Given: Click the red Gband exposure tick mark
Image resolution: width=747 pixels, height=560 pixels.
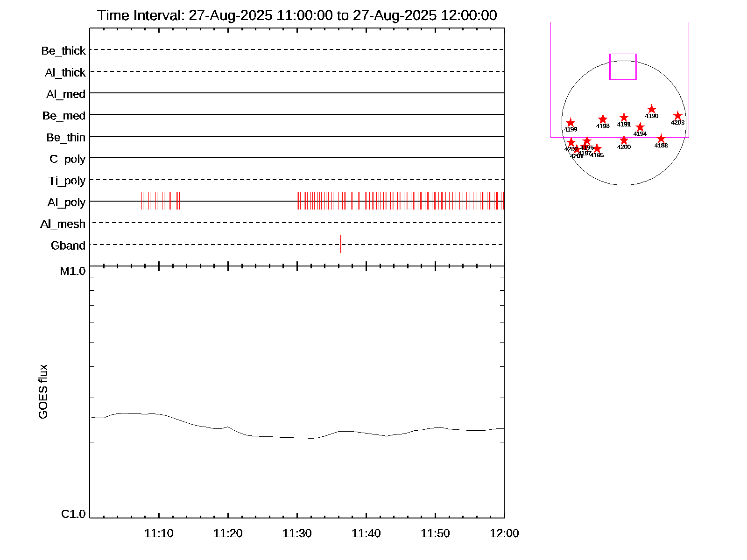Looking at the screenshot, I should point(341,244).
